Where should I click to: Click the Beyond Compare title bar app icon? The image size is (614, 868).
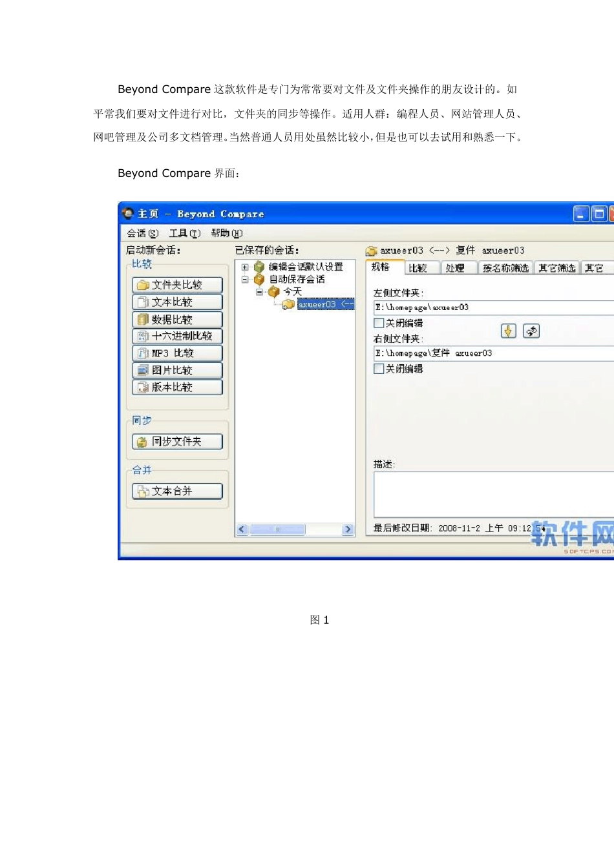click(x=128, y=214)
